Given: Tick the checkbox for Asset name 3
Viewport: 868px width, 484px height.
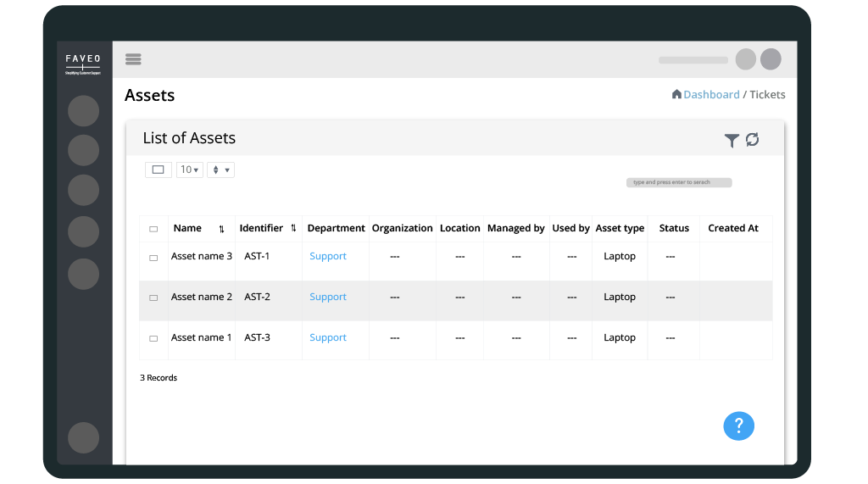Looking at the screenshot, I should pyautogui.click(x=153, y=258).
